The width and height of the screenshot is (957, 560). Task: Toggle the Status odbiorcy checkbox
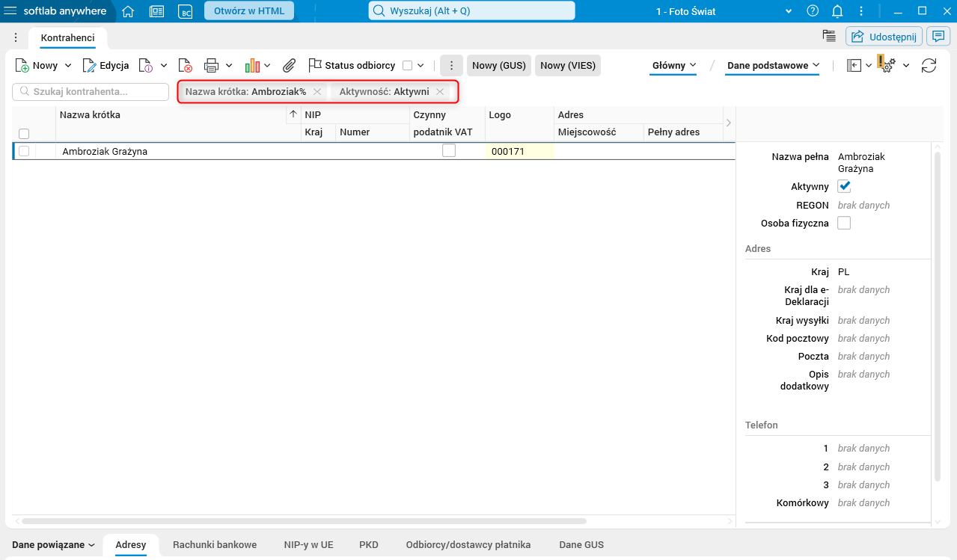408,66
